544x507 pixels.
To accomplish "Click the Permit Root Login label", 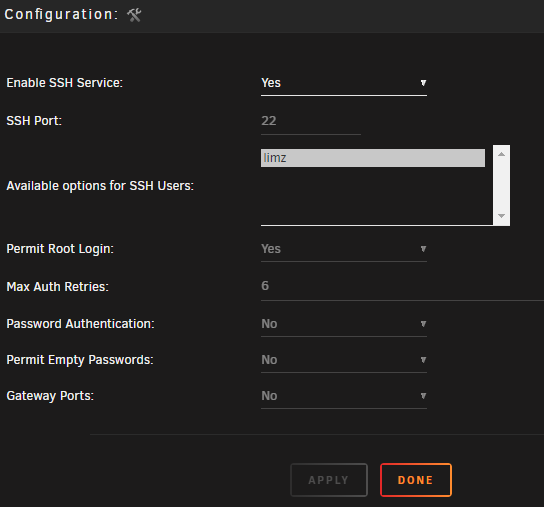I will click(x=60, y=249).
